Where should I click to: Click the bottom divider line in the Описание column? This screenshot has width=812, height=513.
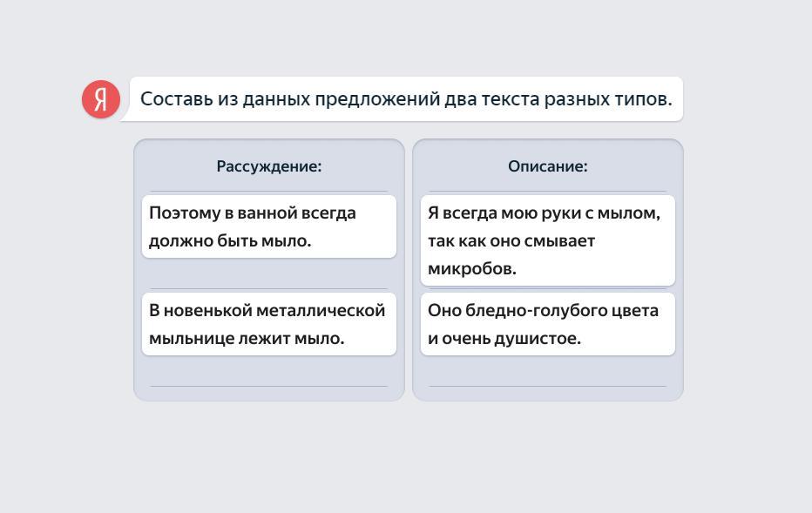tap(548, 386)
